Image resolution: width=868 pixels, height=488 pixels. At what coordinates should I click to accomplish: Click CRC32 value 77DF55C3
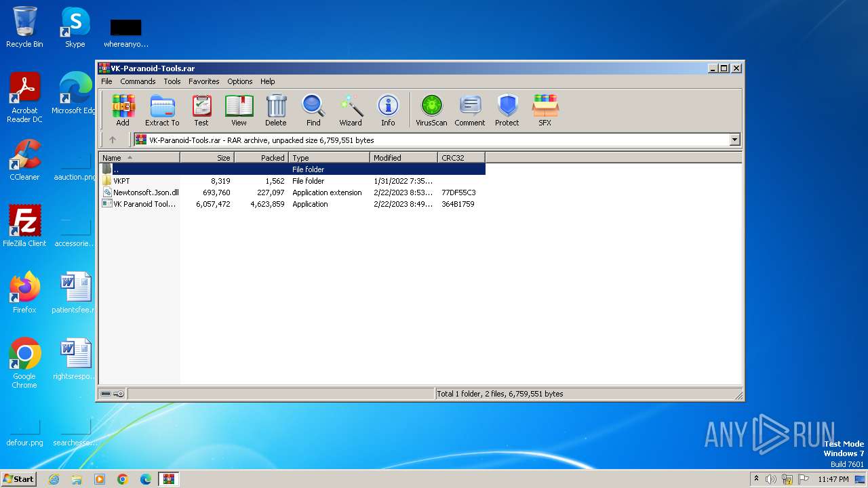point(458,192)
